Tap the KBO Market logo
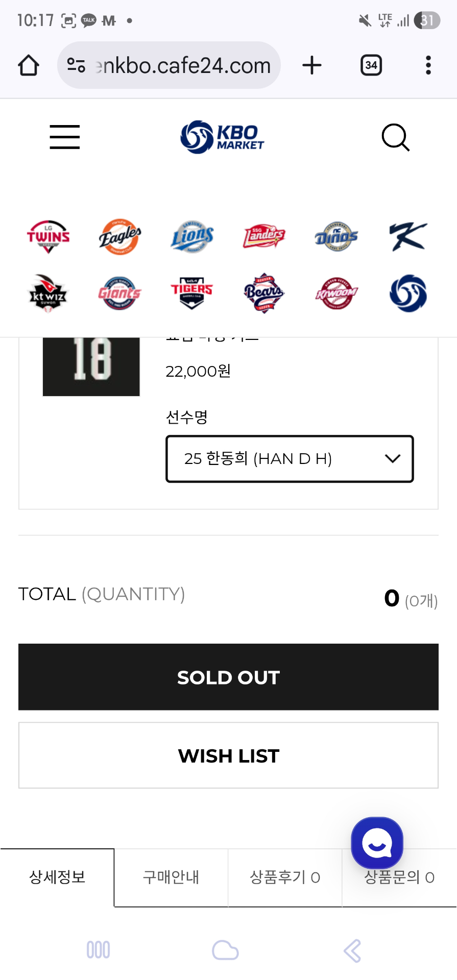This screenshot has height=980, width=457. 223,137
